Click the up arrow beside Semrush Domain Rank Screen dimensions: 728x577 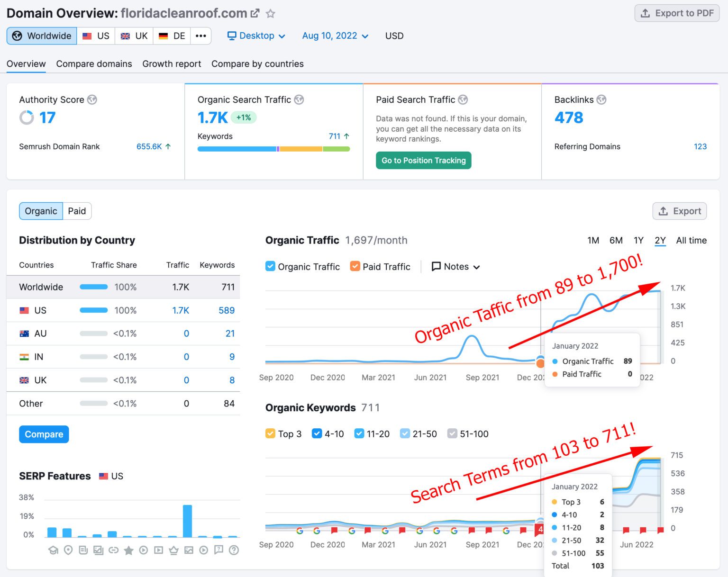[168, 147]
